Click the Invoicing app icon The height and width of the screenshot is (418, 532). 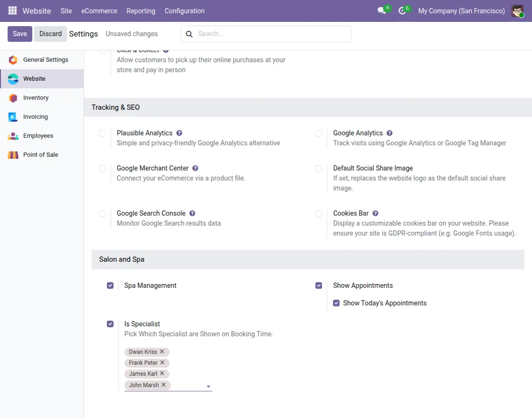pos(13,117)
